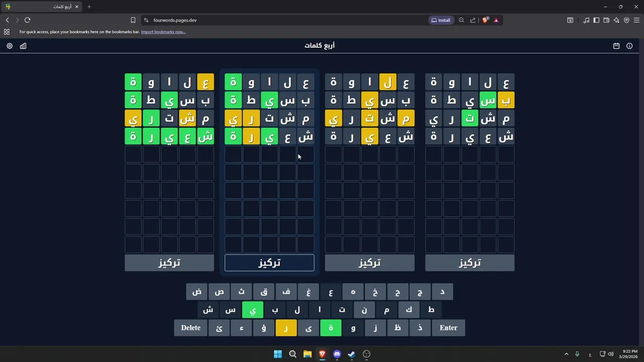The width and height of the screenshot is (644, 362).
Task: Tap the green ي key
Action: (253, 310)
